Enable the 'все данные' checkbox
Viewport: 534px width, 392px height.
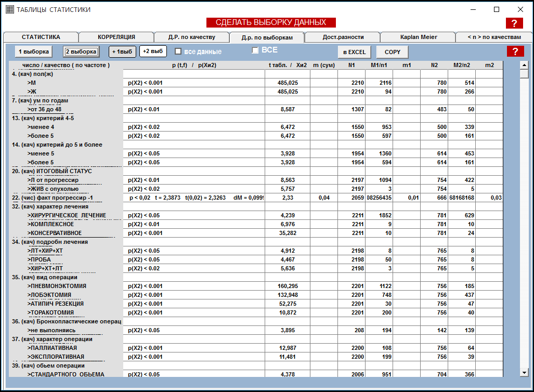(178, 51)
